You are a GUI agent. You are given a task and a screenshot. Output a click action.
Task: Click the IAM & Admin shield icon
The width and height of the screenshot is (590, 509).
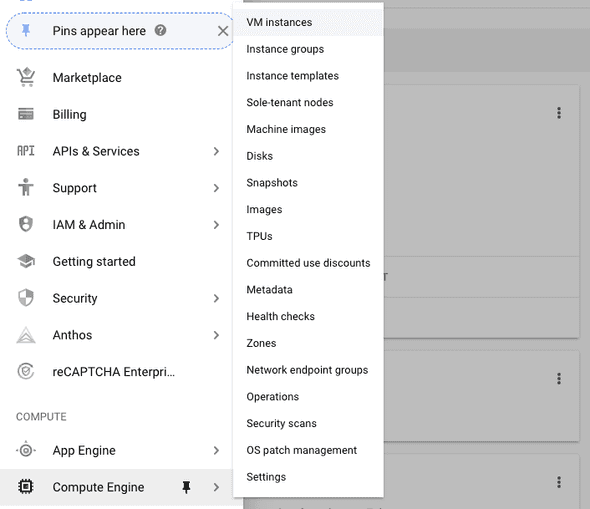click(x=26, y=224)
